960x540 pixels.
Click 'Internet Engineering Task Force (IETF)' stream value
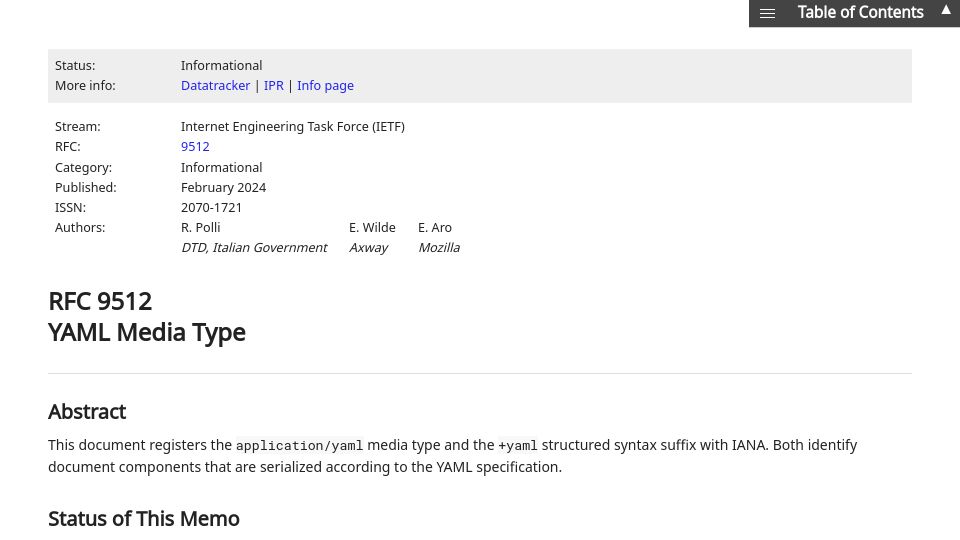tap(293, 127)
